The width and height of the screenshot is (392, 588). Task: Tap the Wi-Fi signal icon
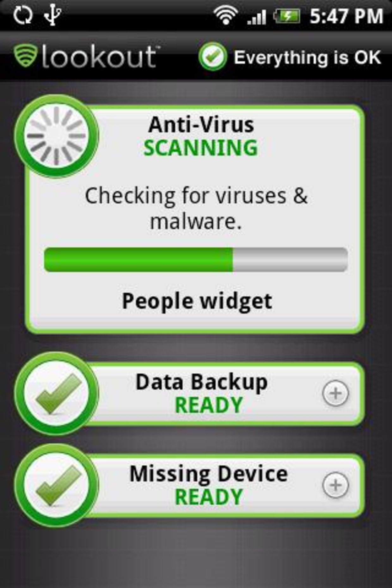(226, 16)
